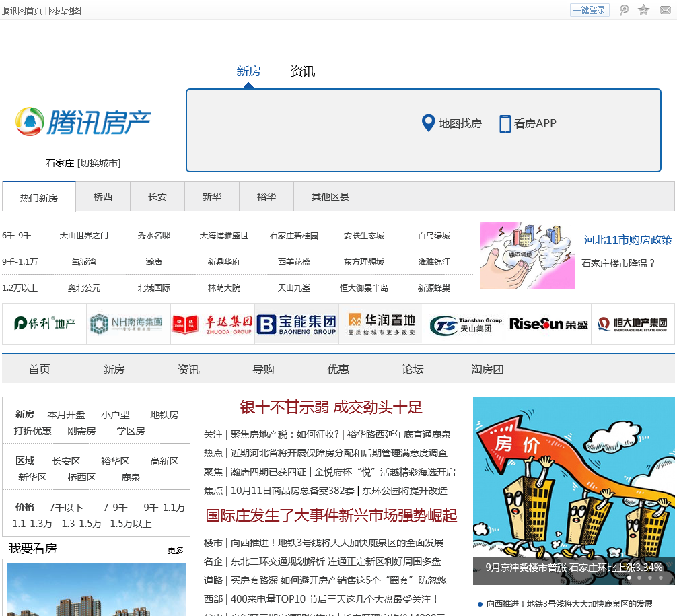Image resolution: width=677 pixels, height=616 pixels.
Task: Open the 恒大御景半岛 listing
Action: point(364,287)
